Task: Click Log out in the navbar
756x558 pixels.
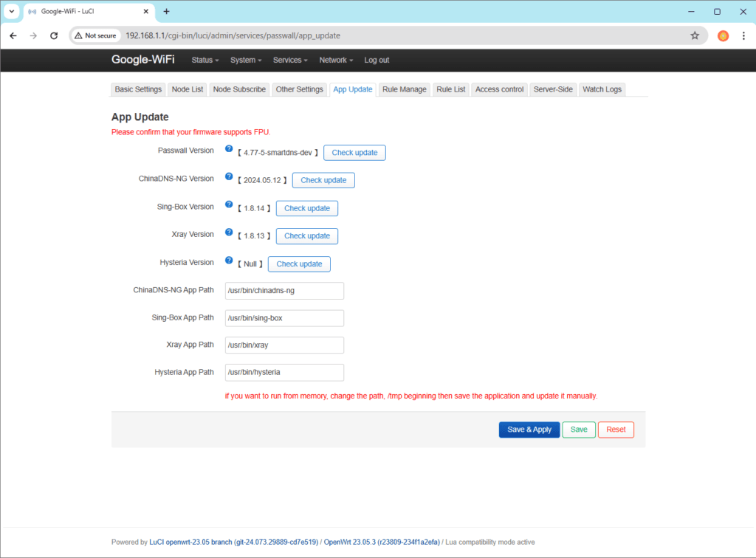Action: click(377, 61)
